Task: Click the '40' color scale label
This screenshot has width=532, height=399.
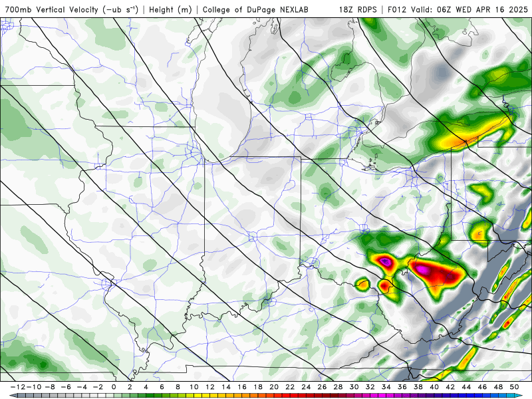Action: coord(435,387)
